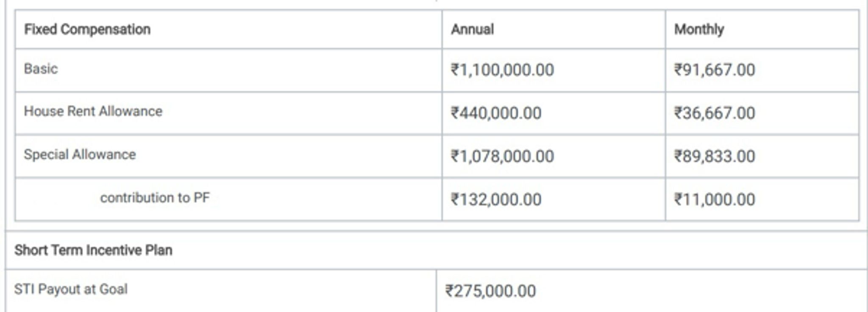Click the rupee symbol before 275,000.00
Viewport: 868px width, 312px height.
(449, 291)
